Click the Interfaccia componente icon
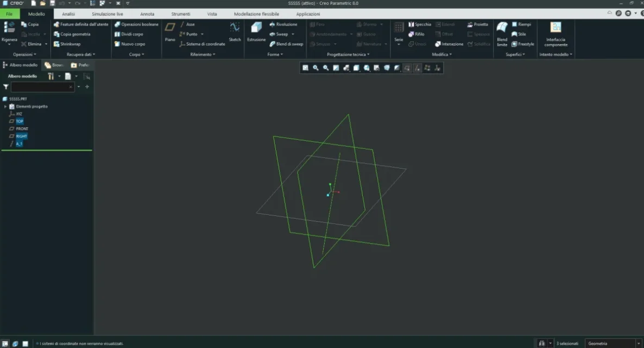The width and height of the screenshot is (644, 348). (555, 33)
